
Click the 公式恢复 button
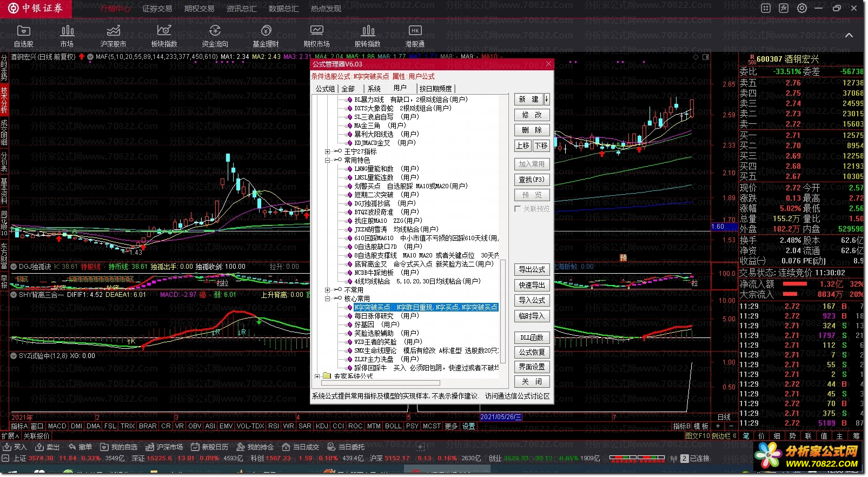click(x=532, y=352)
